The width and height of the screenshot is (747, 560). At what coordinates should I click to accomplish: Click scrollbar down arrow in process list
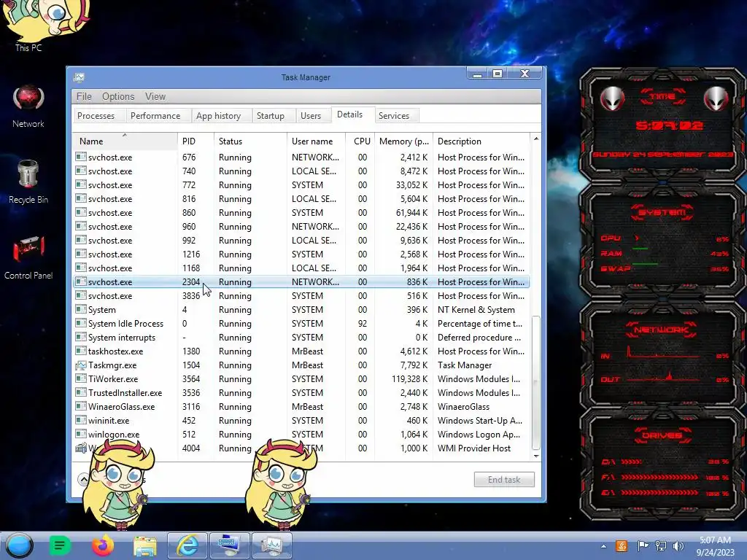tap(536, 456)
